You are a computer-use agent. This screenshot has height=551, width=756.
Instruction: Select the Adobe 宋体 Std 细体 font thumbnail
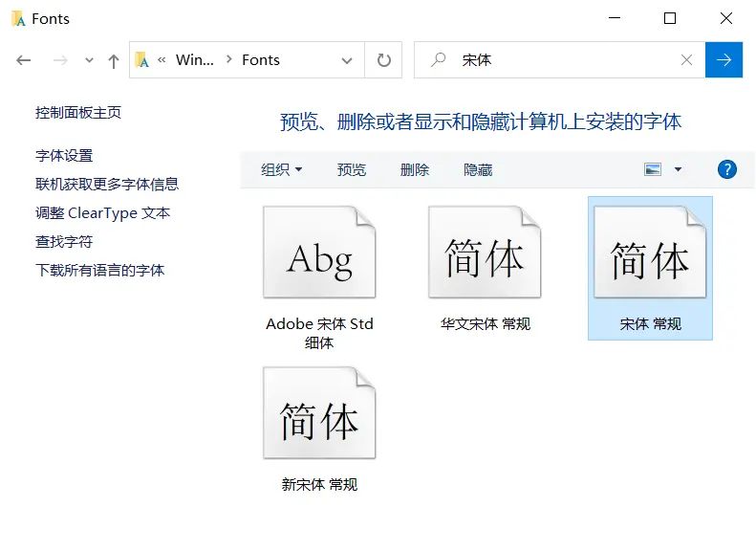(319, 252)
